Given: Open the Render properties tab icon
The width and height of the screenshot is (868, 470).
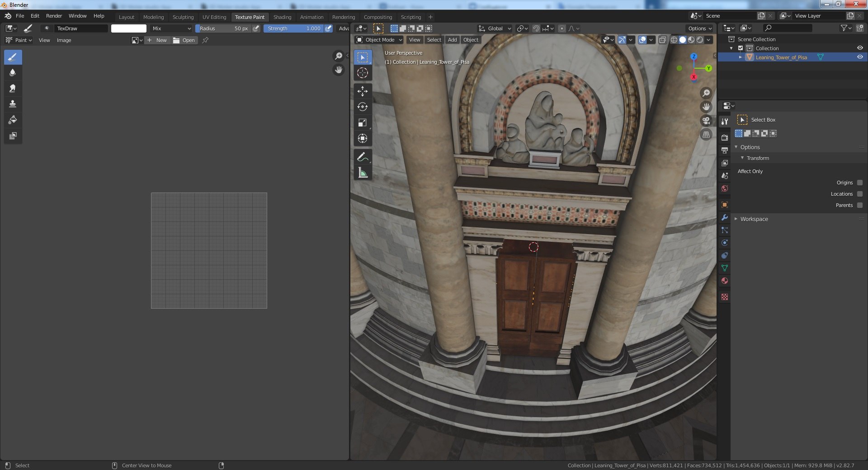Looking at the screenshot, I should point(725,137).
